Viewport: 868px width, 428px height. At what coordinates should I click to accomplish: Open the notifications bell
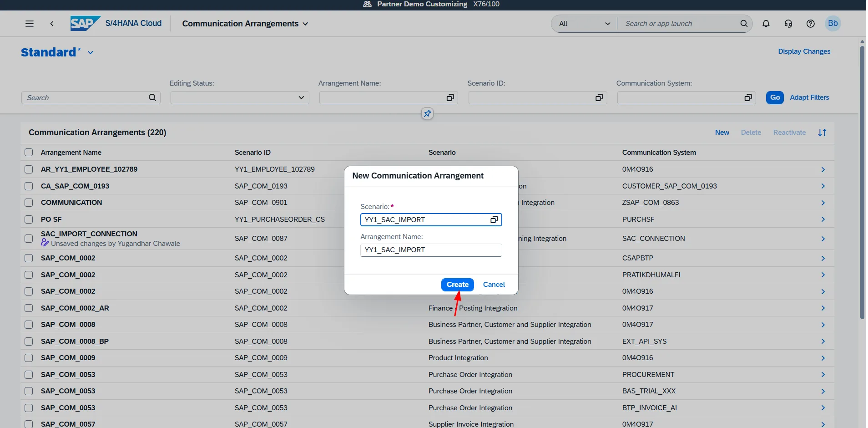[766, 24]
